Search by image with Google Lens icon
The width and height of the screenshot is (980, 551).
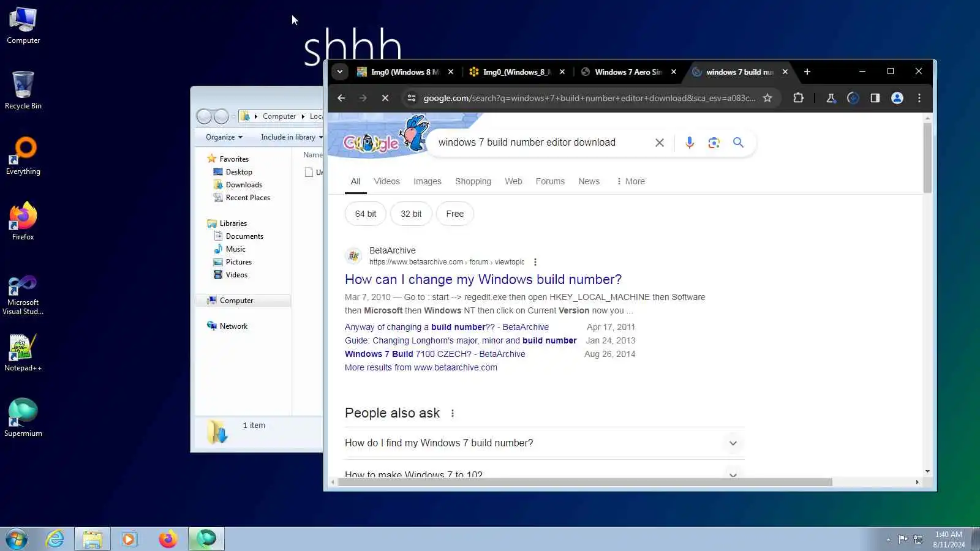[714, 143]
